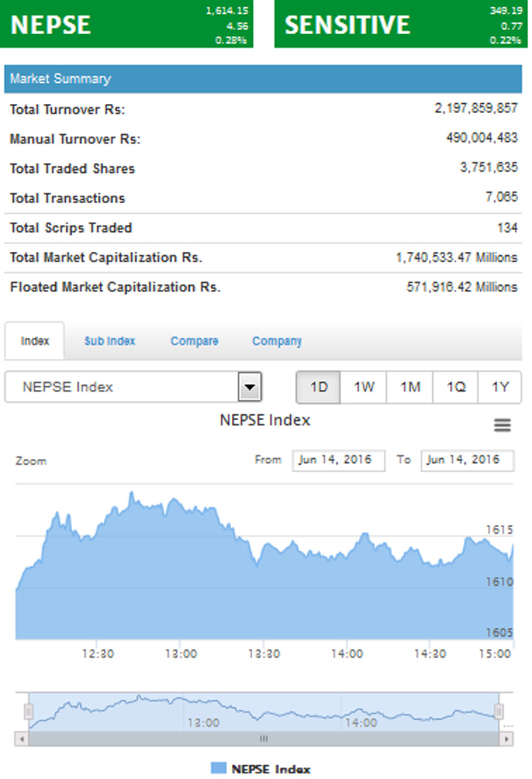532x779 pixels.
Task: Click the navigator right scroll arrow
Action: point(506,739)
